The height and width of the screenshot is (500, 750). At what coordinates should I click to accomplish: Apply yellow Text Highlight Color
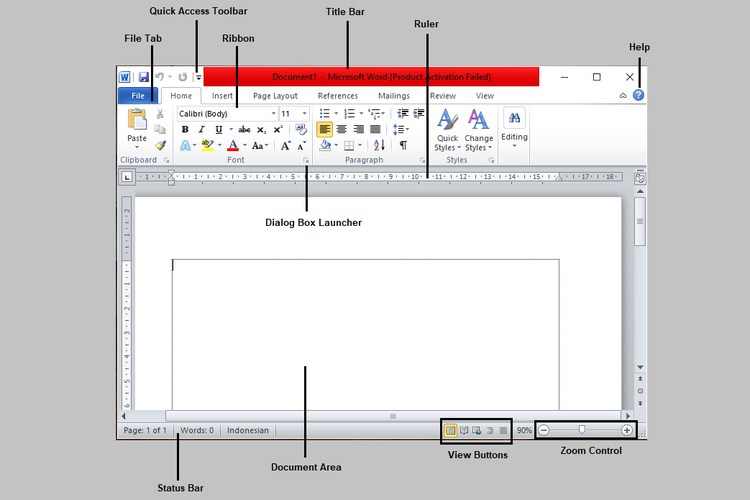coord(208,145)
